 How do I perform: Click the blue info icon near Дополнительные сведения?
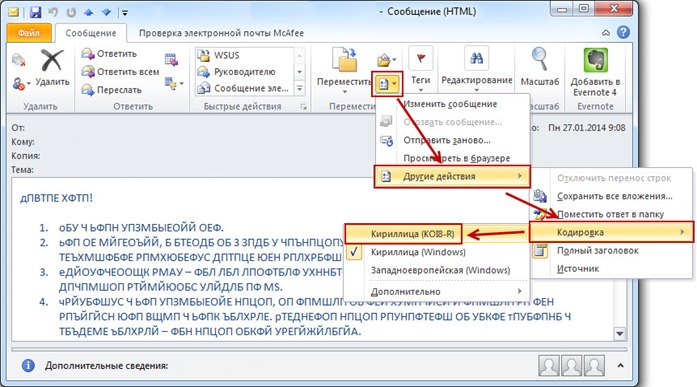[28, 366]
